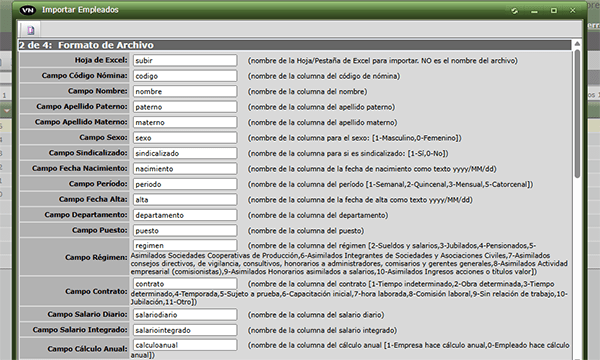The height and width of the screenshot is (360, 600).
Task: Select the Campo Salario Integrado input
Action: point(185,330)
